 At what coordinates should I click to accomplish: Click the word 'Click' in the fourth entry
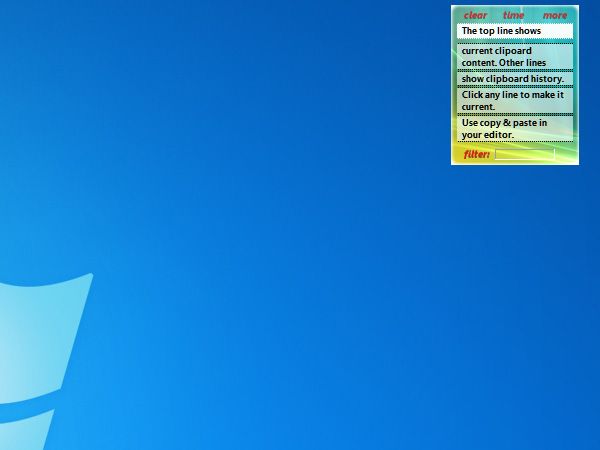point(472,95)
